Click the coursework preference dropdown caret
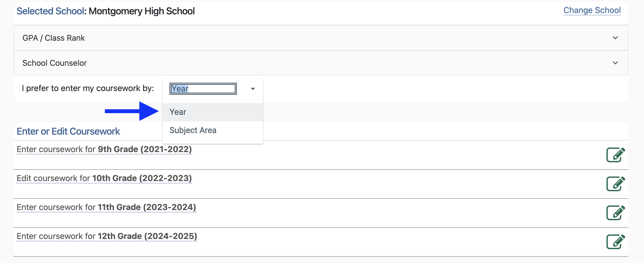This screenshot has width=644, height=263. coord(253,89)
